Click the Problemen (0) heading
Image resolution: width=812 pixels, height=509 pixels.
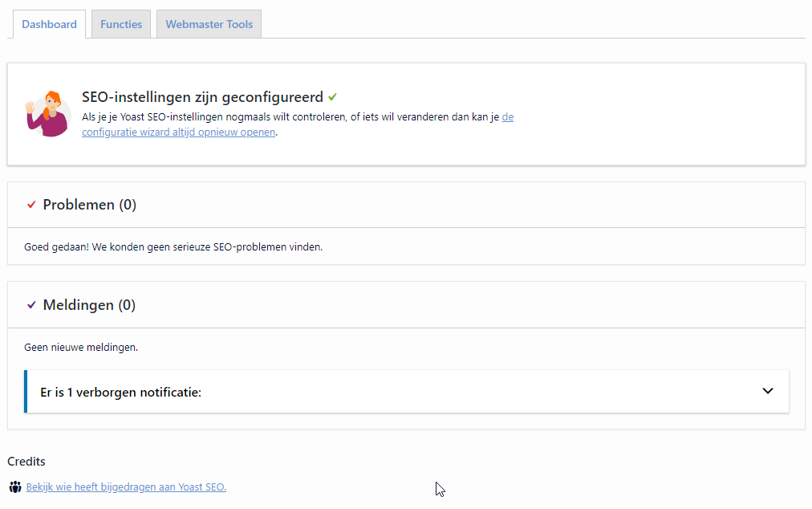(x=90, y=205)
